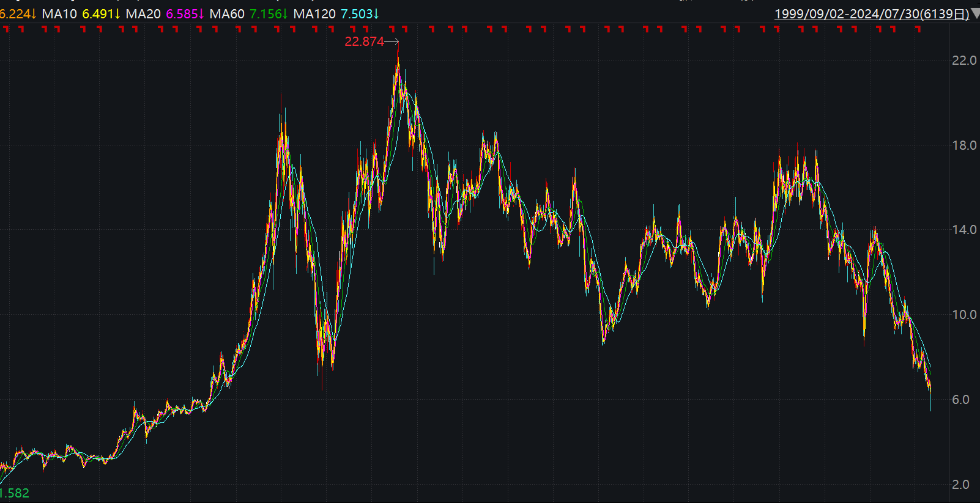Select the MA60 moving average label

[227, 13]
